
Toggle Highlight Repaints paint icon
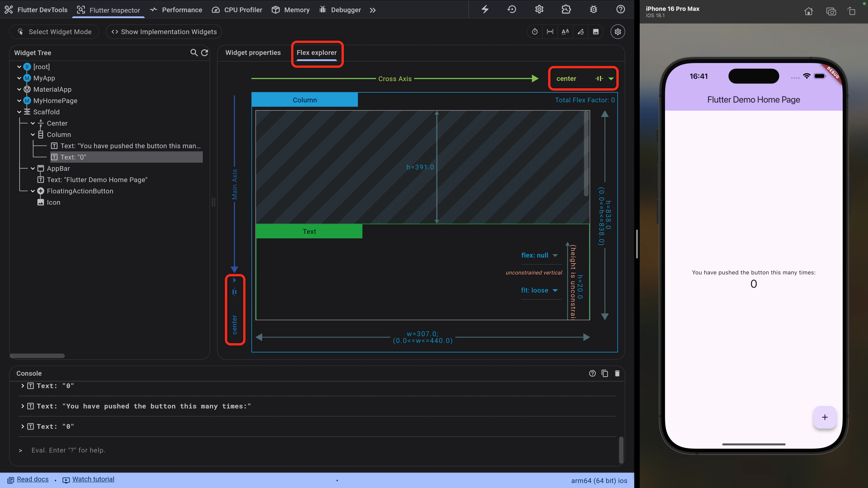(580, 31)
